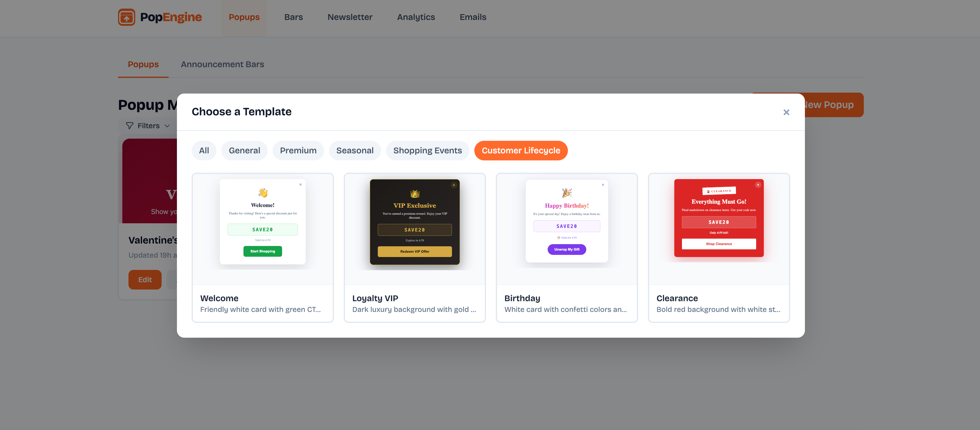980x430 pixels.
Task: Switch to Announcement Bars tab
Action: [222, 64]
